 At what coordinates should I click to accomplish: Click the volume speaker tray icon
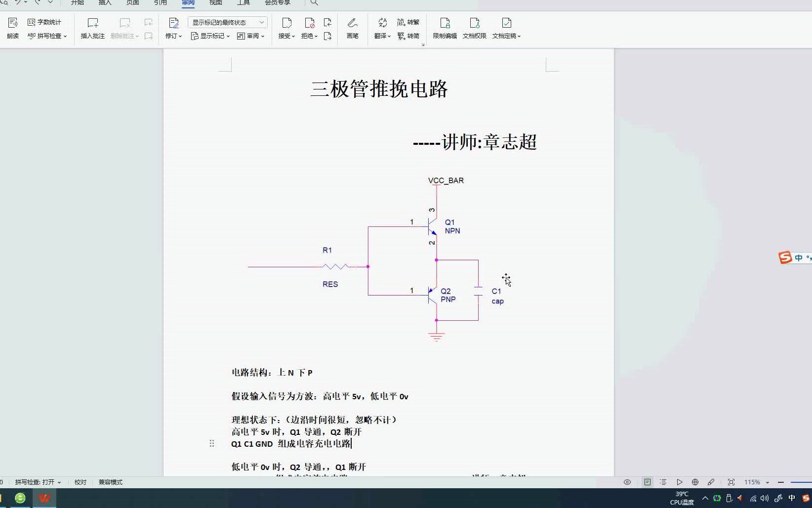tap(765, 498)
